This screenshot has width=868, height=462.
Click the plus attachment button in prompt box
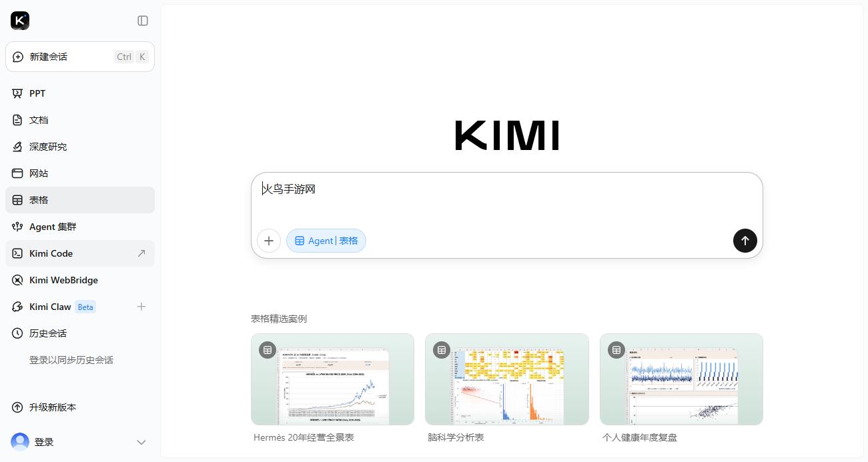(x=269, y=241)
